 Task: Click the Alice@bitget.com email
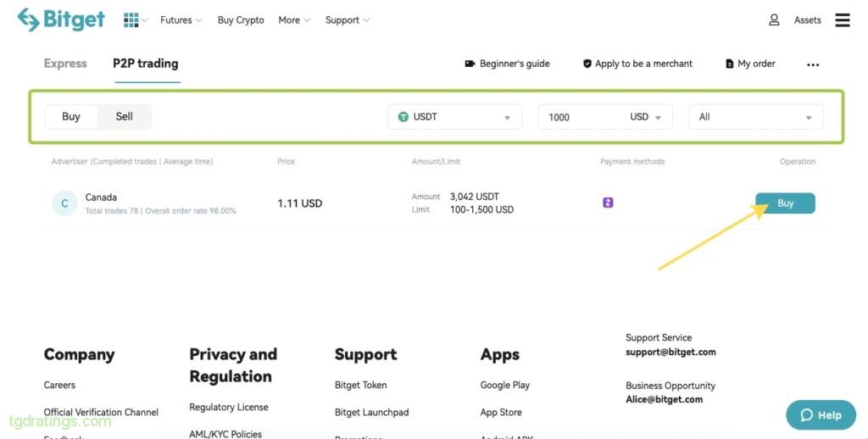pos(664,400)
